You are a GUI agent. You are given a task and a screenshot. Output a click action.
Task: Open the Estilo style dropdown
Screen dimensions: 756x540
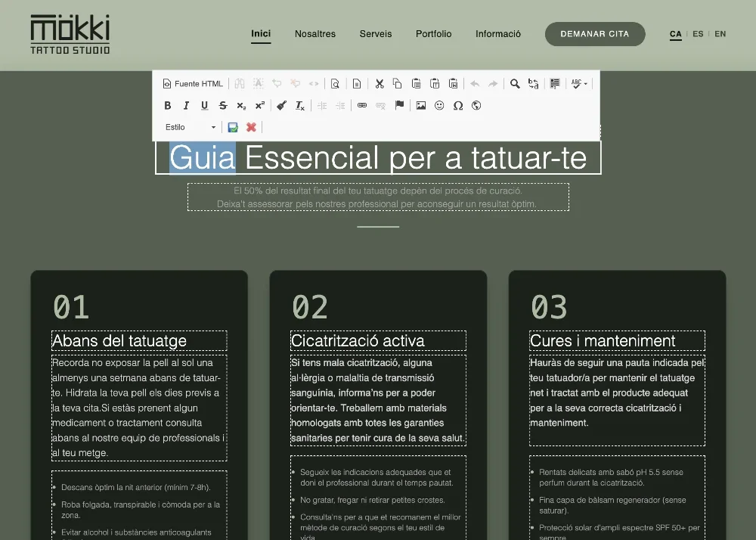(x=190, y=127)
